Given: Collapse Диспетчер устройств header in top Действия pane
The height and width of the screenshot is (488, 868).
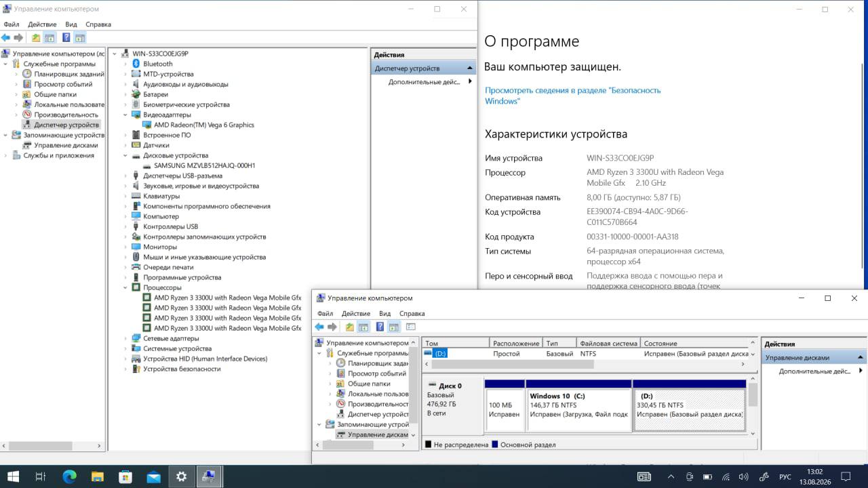Looking at the screenshot, I should (471, 68).
